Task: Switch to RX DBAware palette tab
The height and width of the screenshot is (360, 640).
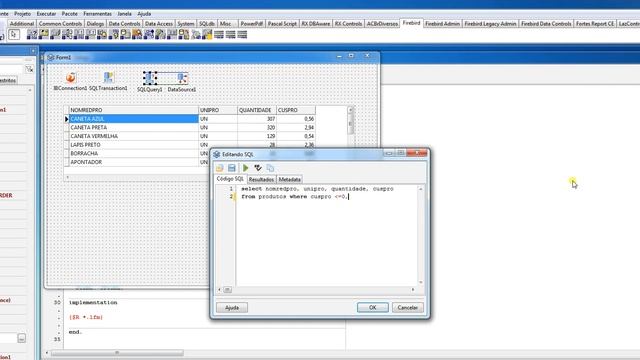Action: pos(316,24)
